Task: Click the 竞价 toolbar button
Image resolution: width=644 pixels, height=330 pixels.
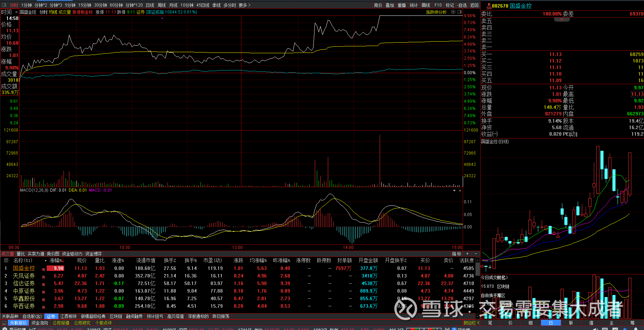Action: [378, 5]
